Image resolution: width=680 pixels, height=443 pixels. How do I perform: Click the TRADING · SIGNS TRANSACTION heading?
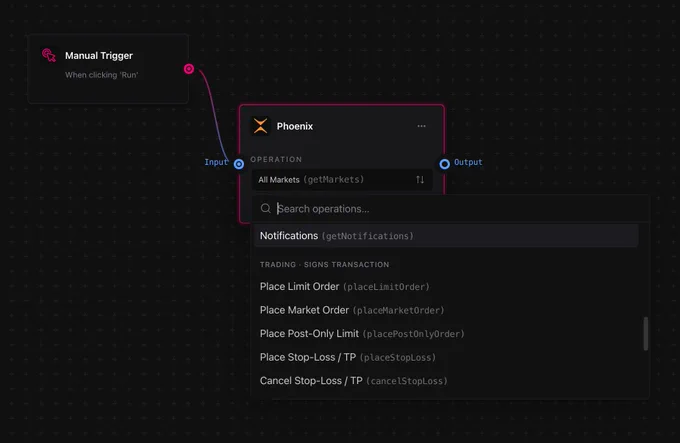click(324, 264)
